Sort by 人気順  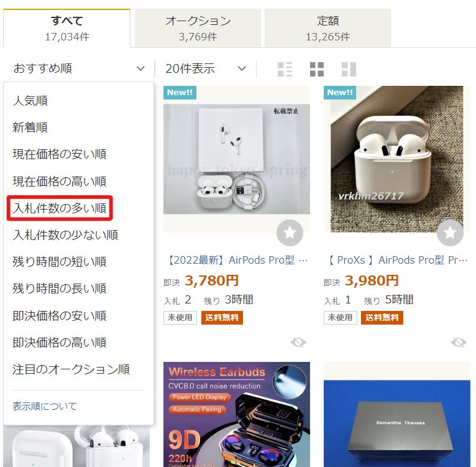pos(30,101)
